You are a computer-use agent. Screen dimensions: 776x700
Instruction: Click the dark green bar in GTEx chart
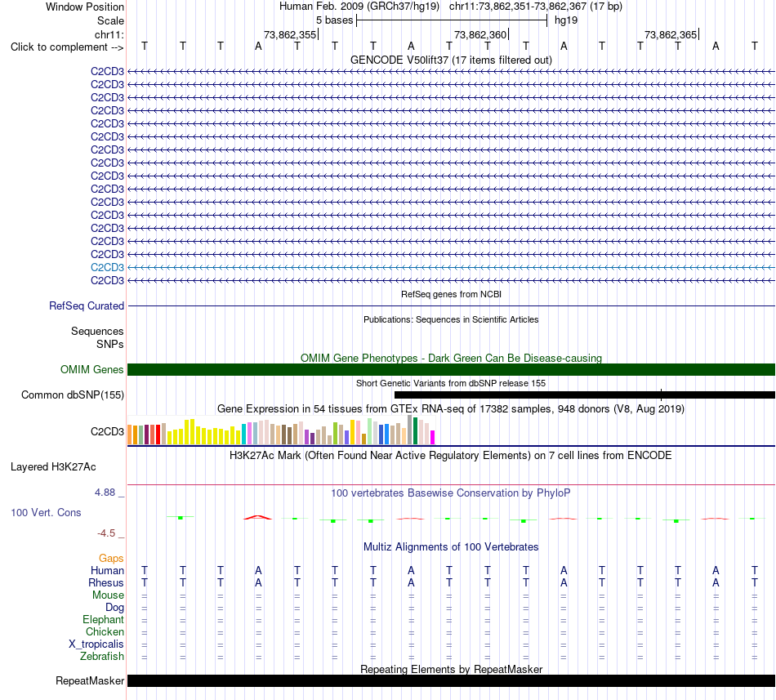tap(415, 431)
